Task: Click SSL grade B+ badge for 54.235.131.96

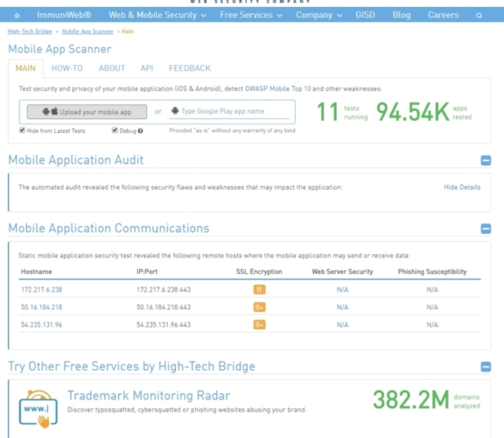Action: click(x=259, y=324)
